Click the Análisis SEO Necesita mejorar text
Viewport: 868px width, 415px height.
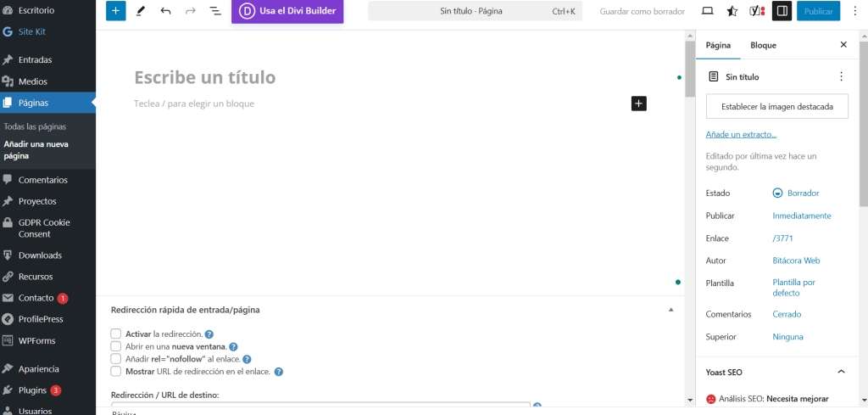coord(773,398)
